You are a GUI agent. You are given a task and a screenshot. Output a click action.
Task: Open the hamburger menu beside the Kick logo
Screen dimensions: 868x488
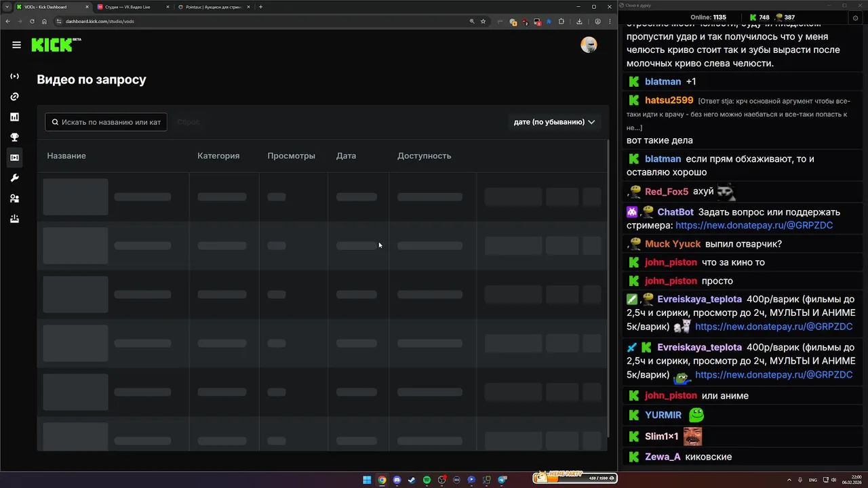pos(16,45)
